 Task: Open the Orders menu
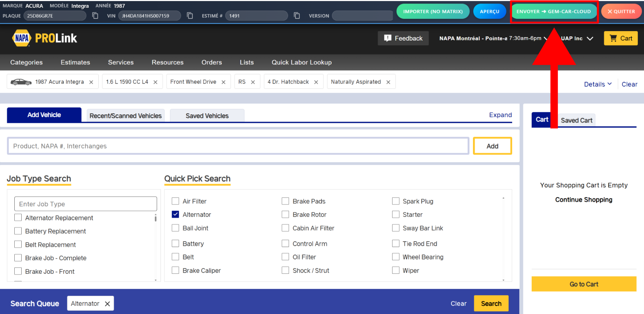point(212,62)
